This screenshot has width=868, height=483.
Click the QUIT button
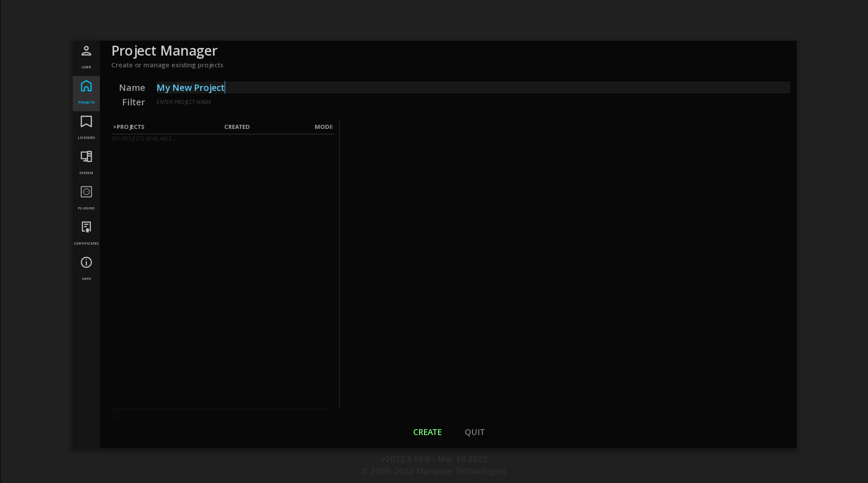[x=475, y=432]
